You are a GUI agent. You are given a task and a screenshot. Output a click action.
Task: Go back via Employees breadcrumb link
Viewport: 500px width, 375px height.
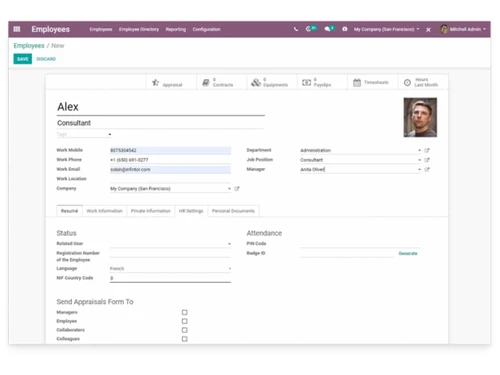[29, 46]
